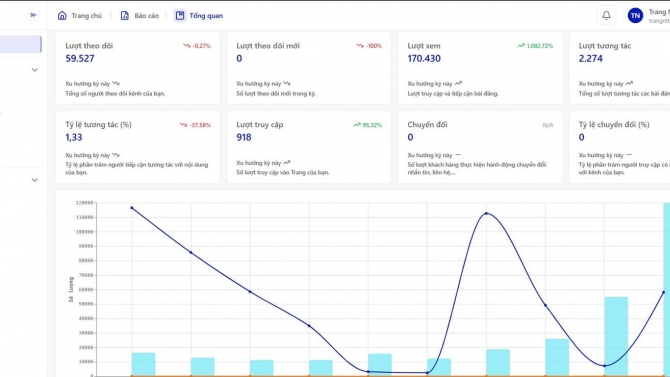Screen dimensions: 670x377
Task: Open the Báo cáo breadcrumb
Action: pyautogui.click(x=146, y=16)
